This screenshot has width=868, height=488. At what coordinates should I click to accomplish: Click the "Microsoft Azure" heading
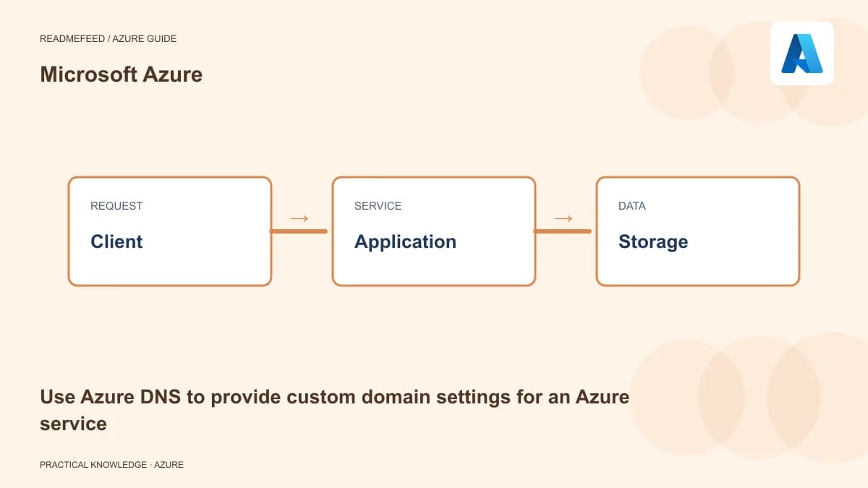point(121,74)
